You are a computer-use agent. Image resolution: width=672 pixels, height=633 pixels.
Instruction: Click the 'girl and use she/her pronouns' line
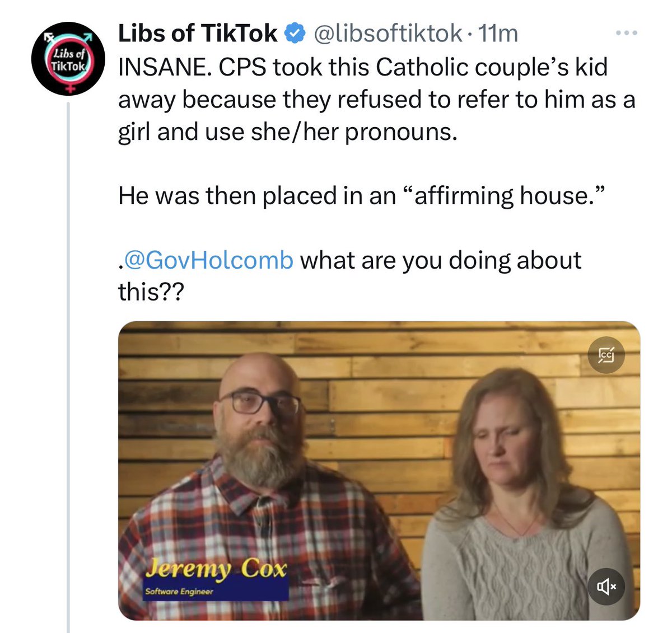[287, 132]
